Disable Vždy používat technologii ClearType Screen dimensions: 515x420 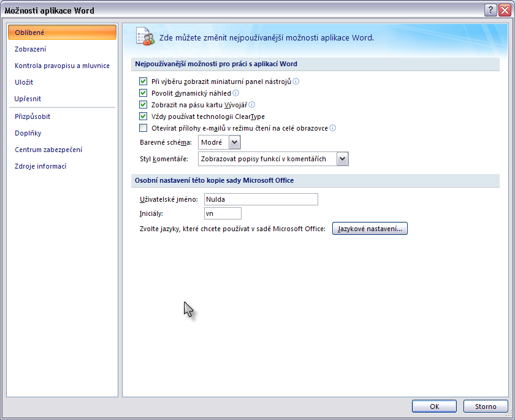point(143,116)
